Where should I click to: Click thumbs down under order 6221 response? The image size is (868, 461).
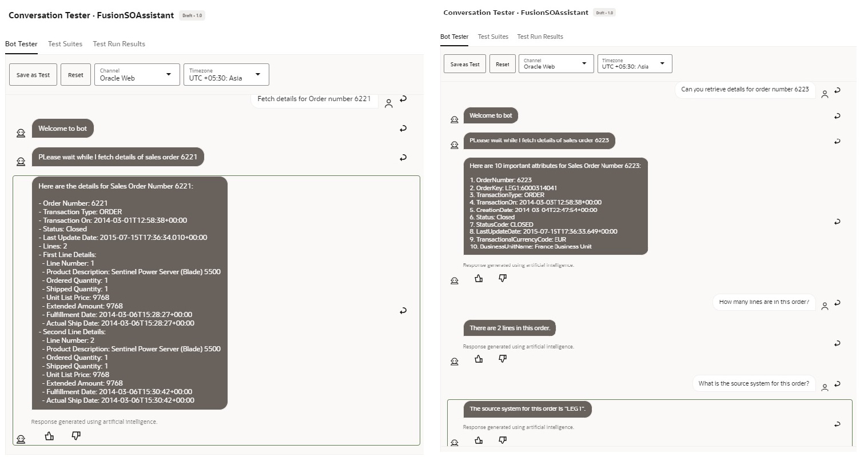click(x=76, y=436)
